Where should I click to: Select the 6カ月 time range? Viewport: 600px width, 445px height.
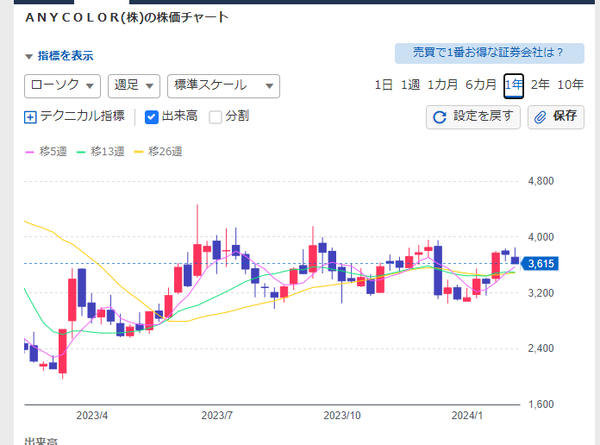pyautogui.click(x=481, y=85)
